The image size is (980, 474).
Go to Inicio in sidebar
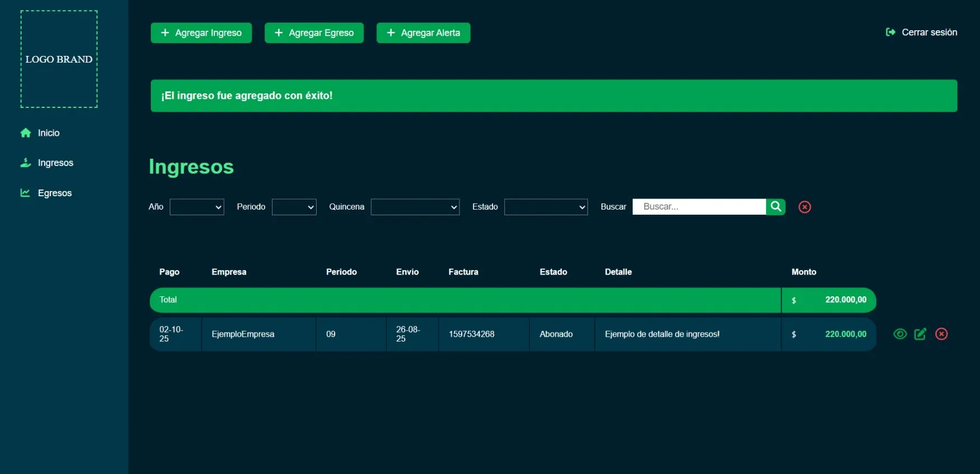pyautogui.click(x=49, y=133)
